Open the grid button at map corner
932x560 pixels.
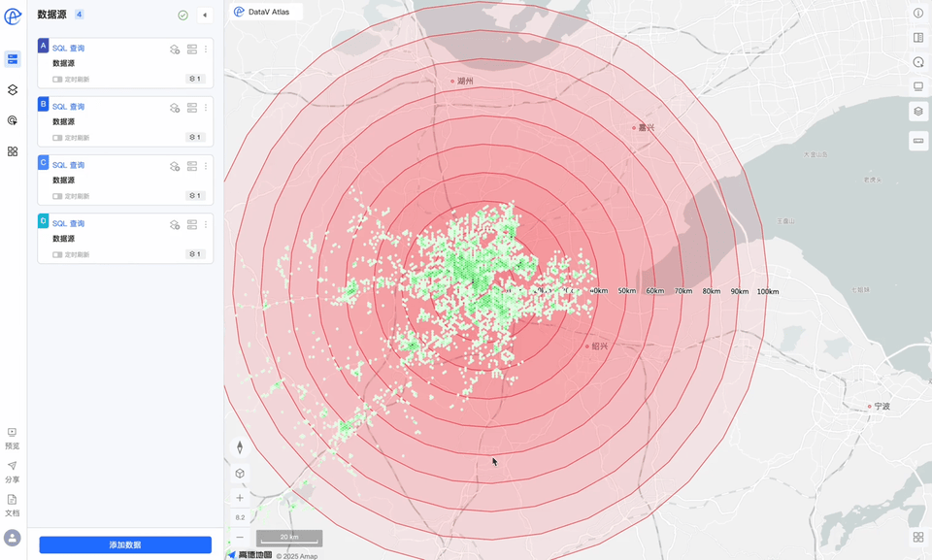pos(918,538)
